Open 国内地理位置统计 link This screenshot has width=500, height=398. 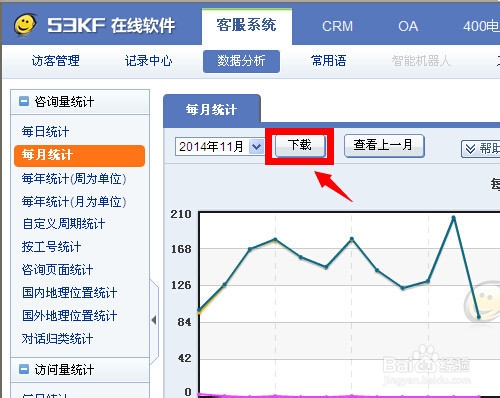[70, 293]
